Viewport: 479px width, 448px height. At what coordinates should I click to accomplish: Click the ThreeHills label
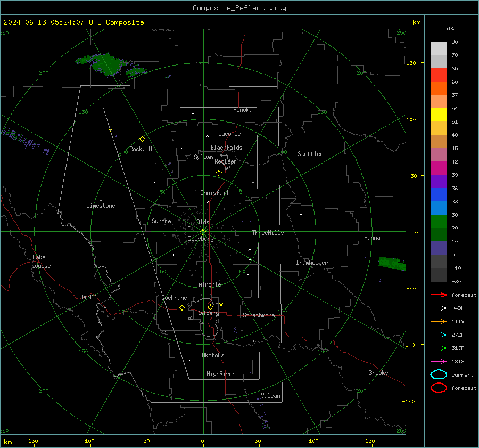tap(268, 233)
